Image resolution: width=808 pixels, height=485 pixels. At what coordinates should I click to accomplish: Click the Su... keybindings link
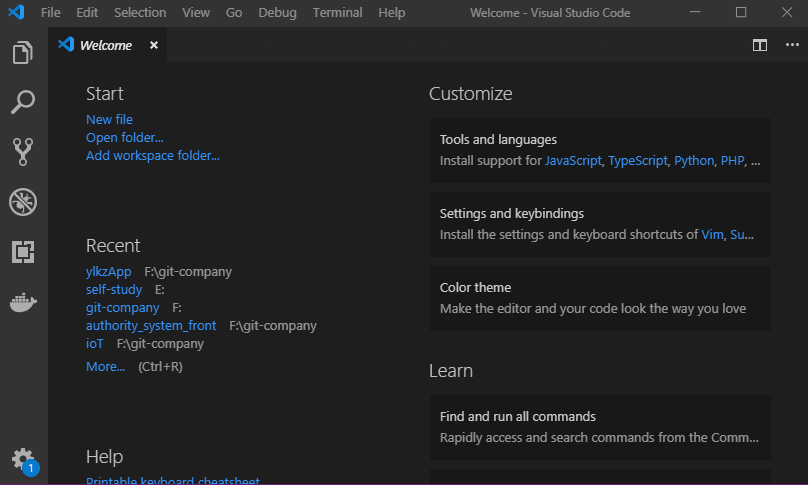click(x=742, y=235)
